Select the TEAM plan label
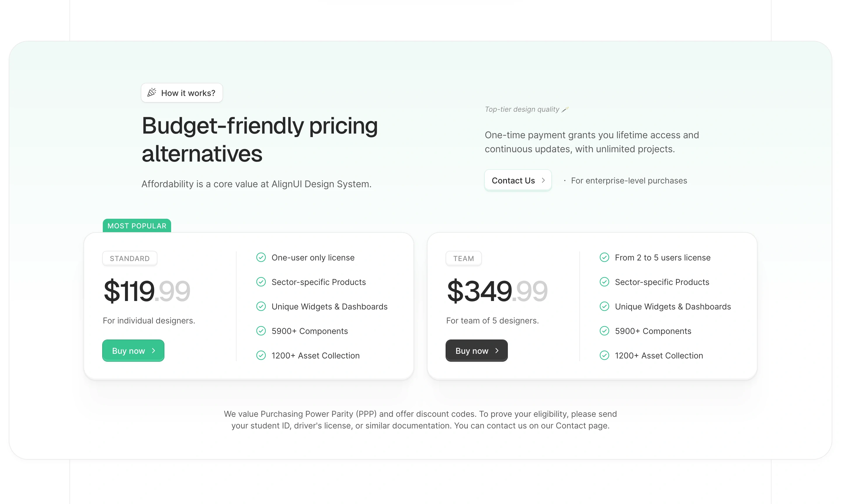The width and height of the screenshot is (841, 504). point(463,258)
